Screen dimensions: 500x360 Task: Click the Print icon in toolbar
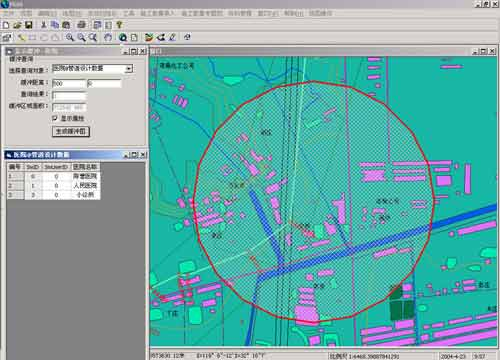[81, 25]
